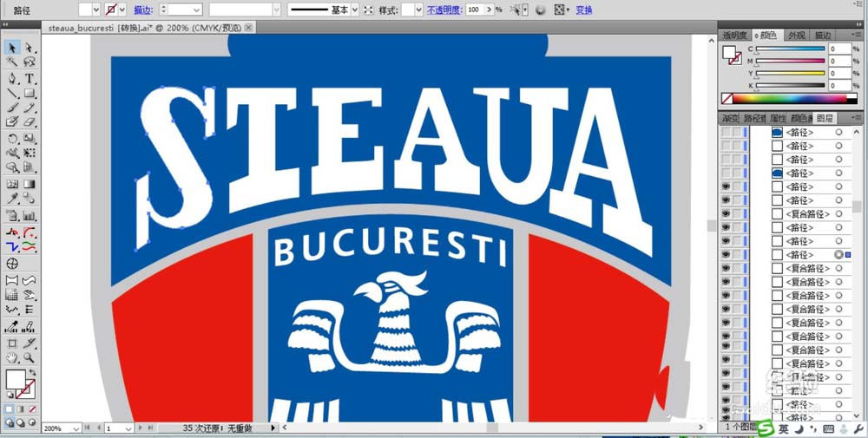Click the K black slider
The width and height of the screenshot is (868, 438).
(790, 86)
